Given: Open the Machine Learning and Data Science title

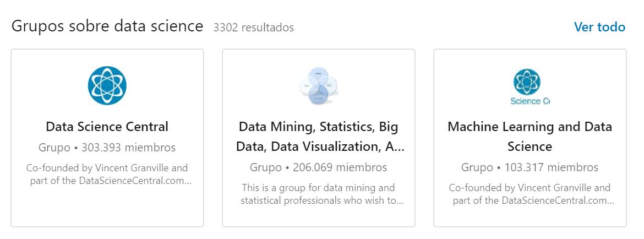Looking at the screenshot, I should (530, 137).
